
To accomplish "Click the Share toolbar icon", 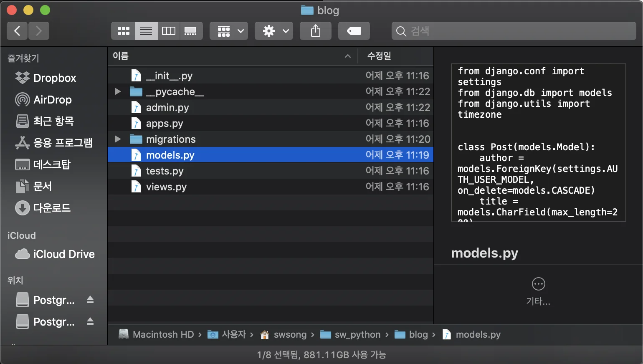I will 316,31.
